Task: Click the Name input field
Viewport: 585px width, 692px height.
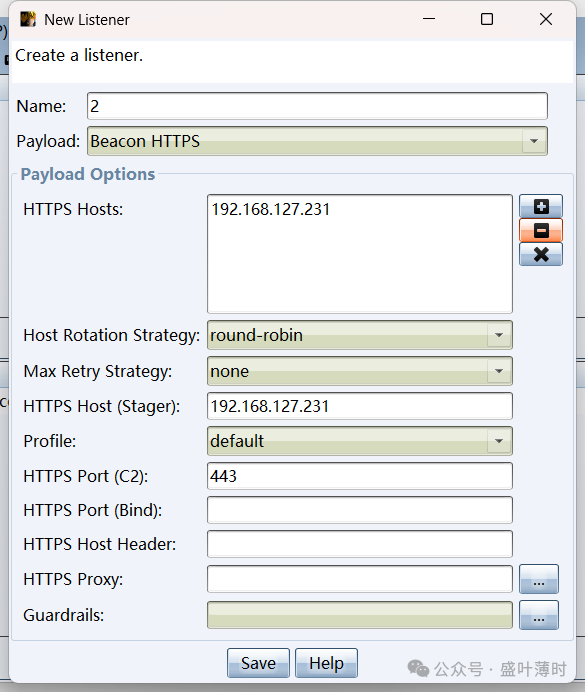Action: click(x=317, y=106)
